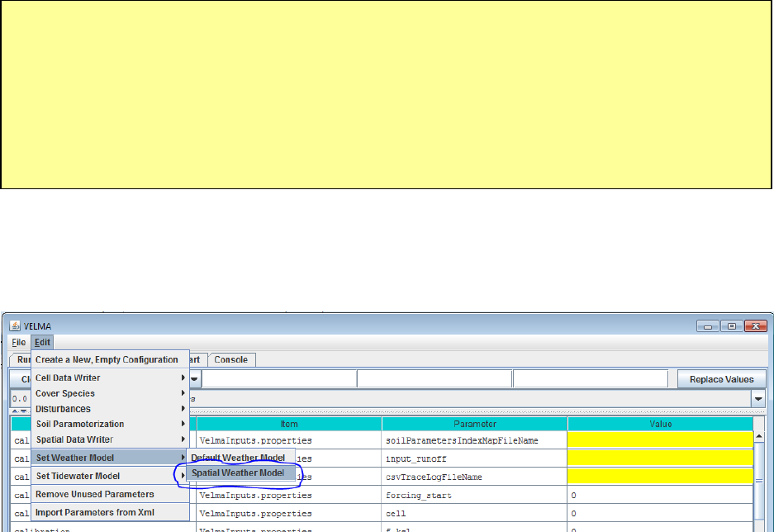The width and height of the screenshot is (774, 532).
Task: Click the Replace Values button
Action: pyautogui.click(x=721, y=379)
